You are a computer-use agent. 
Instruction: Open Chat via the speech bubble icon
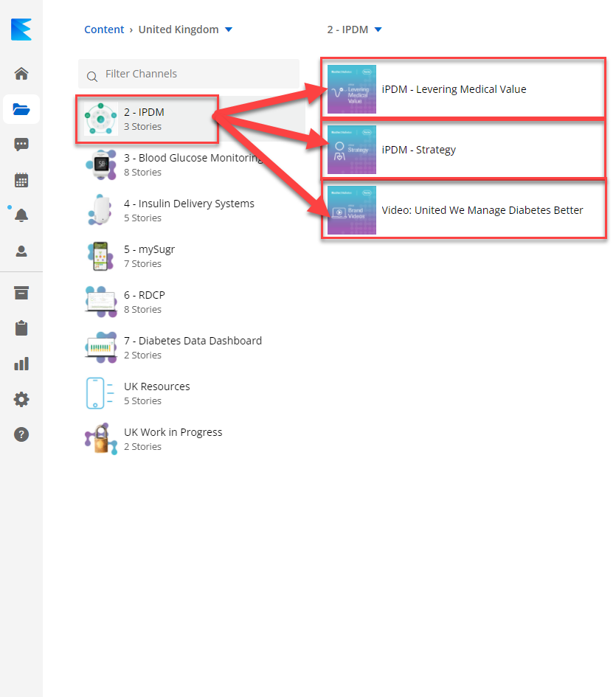click(21, 145)
